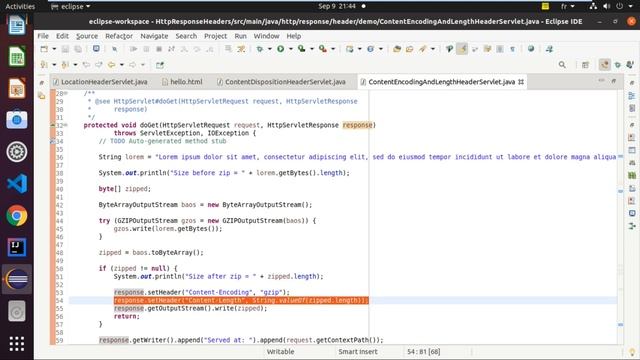Open the Navigate menu
Viewport: 640px width, 360px height.
pos(154,36)
